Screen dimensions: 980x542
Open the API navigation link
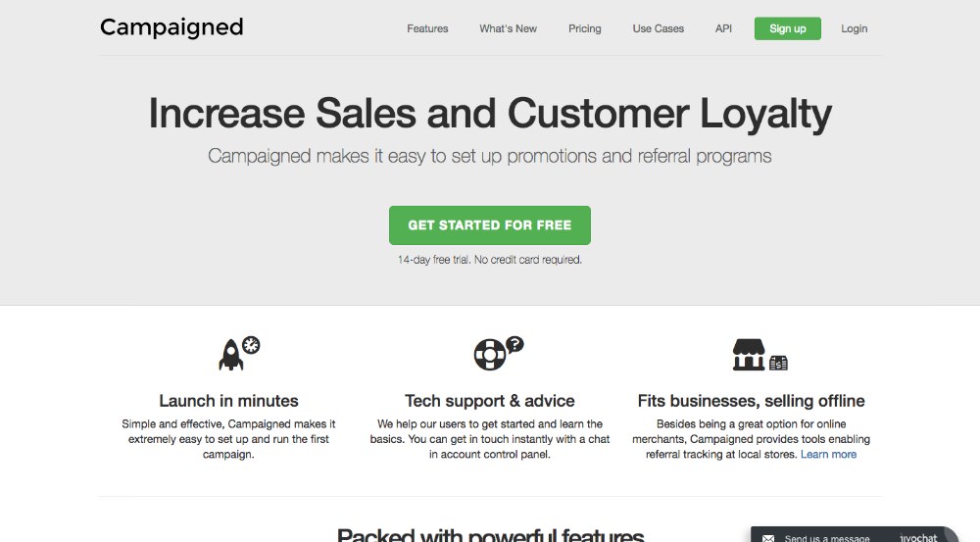pyautogui.click(x=724, y=28)
